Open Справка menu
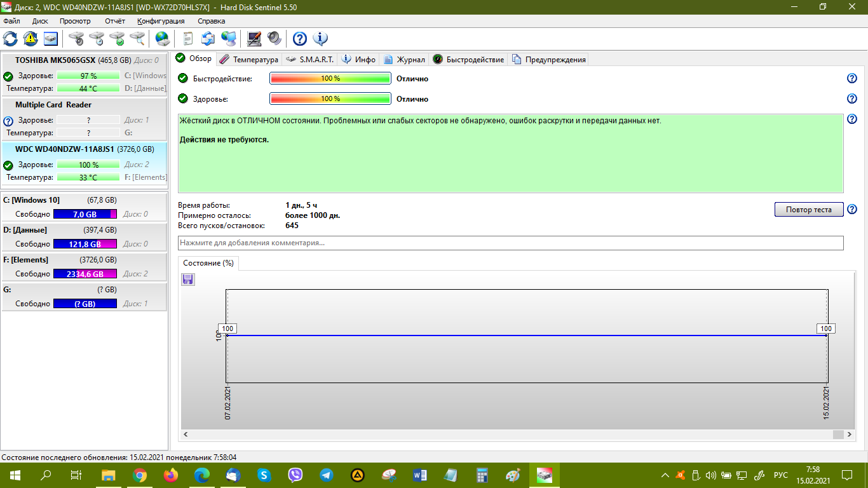Screen dimensions: 868x488 click(212, 21)
